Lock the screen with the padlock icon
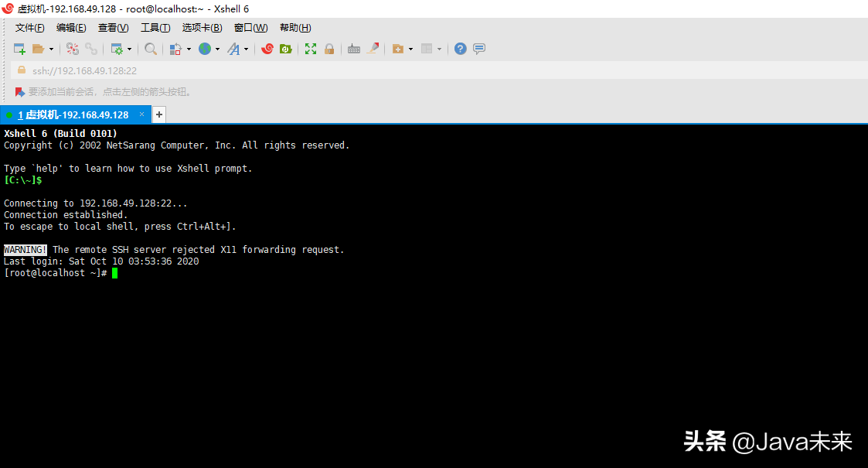The height and width of the screenshot is (468, 868). pos(329,49)
